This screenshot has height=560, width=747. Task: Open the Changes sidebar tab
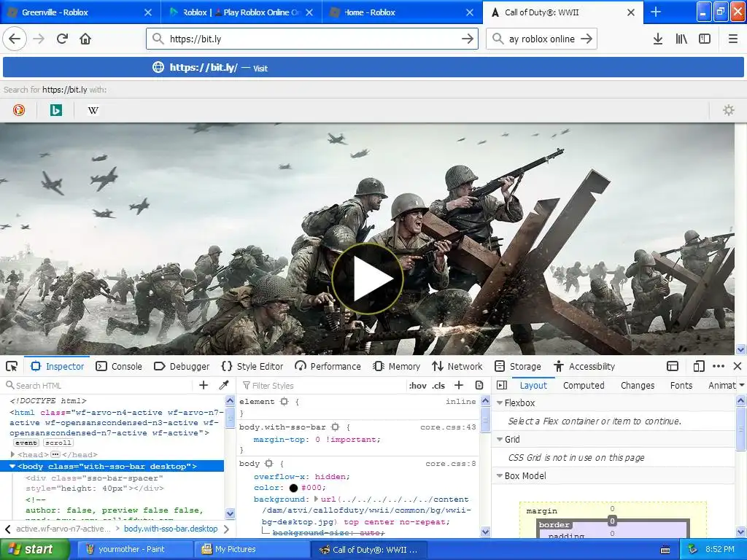tap(638, 385)
